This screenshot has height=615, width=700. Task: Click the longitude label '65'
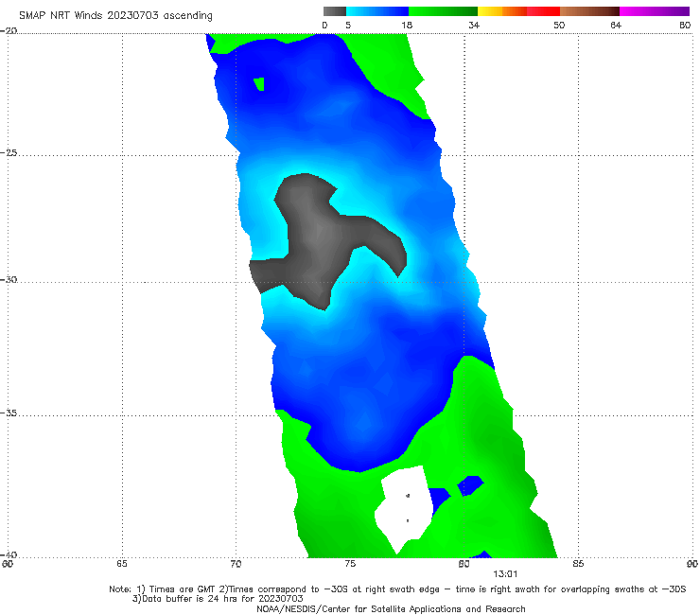[x=122, y=564]
